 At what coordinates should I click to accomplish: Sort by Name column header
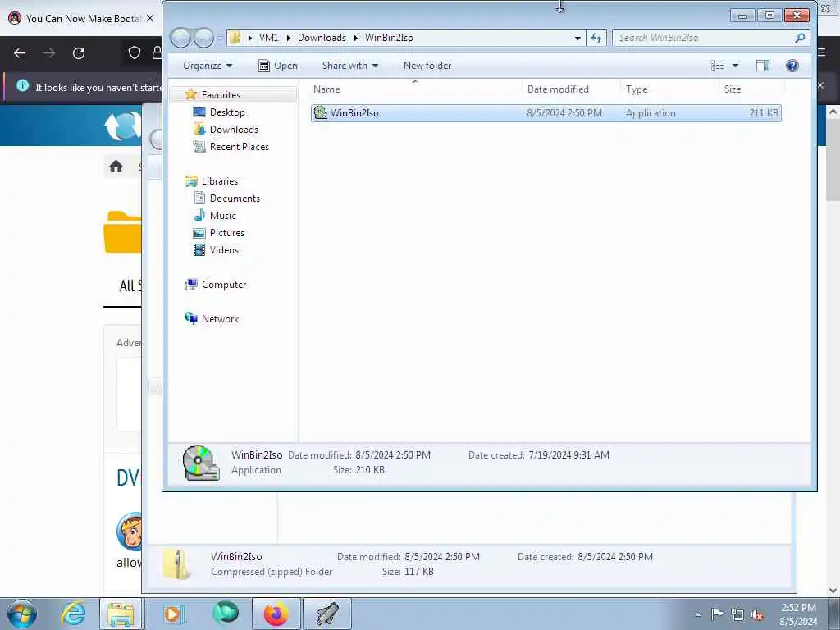415,89
